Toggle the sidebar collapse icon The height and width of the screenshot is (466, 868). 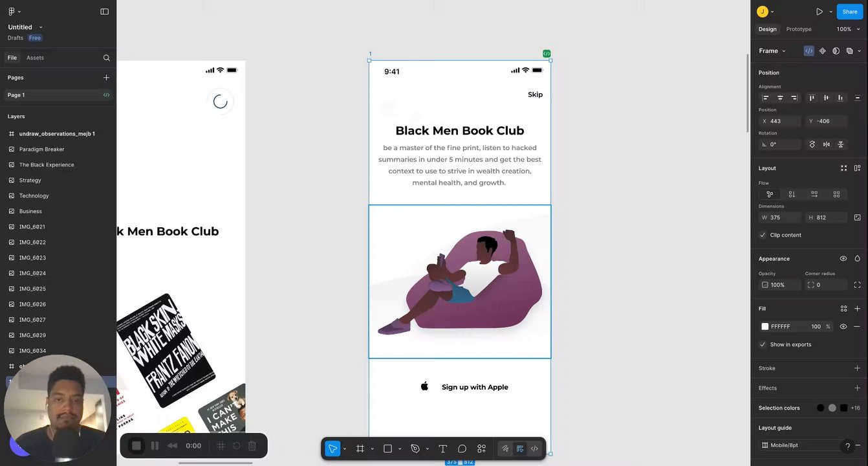[x=105, y=12]
